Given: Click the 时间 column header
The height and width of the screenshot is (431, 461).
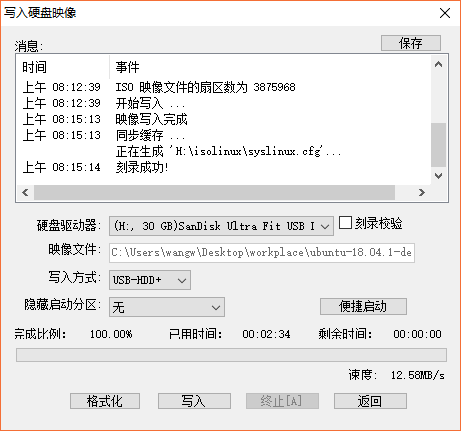Looking at the screenshot, I should tap(63, 67).
